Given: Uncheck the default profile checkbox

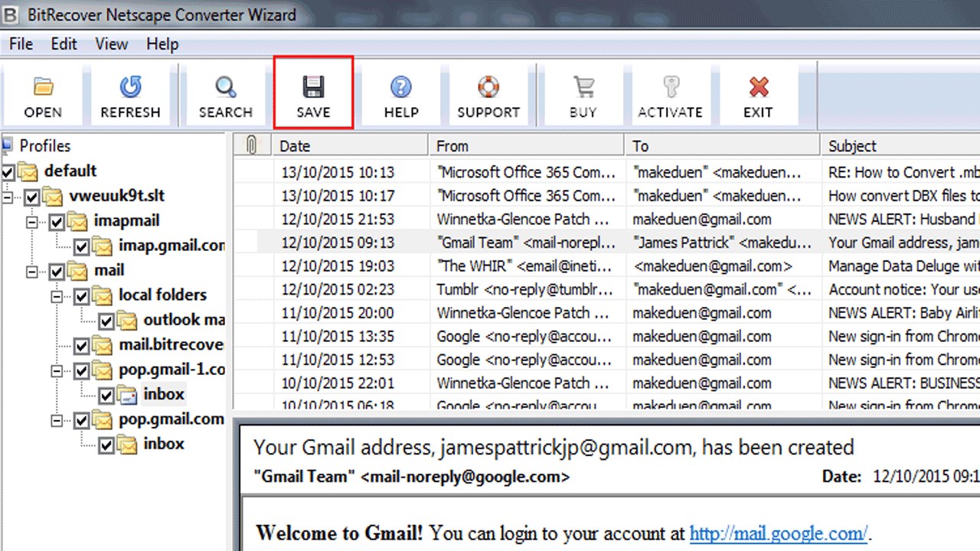Looking at the screenshot, I should (8, 171).
